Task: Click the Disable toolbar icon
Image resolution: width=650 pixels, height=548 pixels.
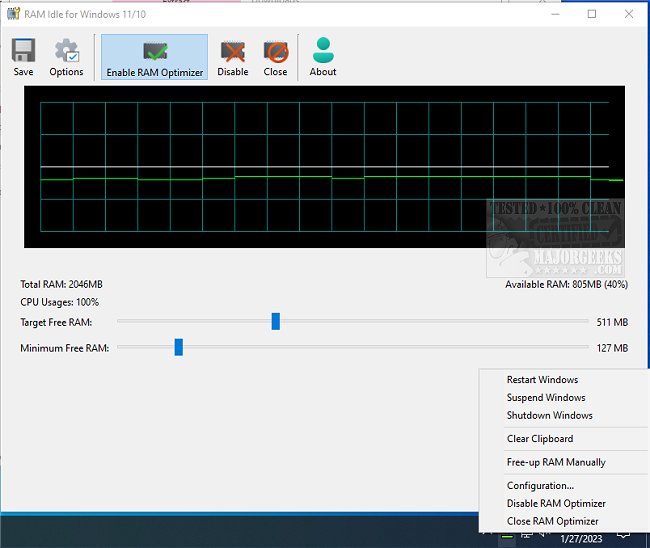Action: (233, 52)
